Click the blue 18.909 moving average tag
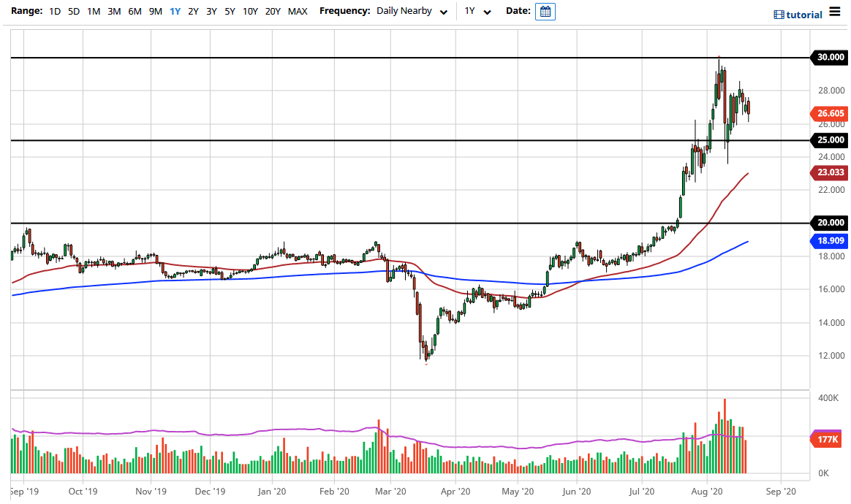The width and height of the screenshot is (851, 504). pyautogui.click(x=828, y=240)
